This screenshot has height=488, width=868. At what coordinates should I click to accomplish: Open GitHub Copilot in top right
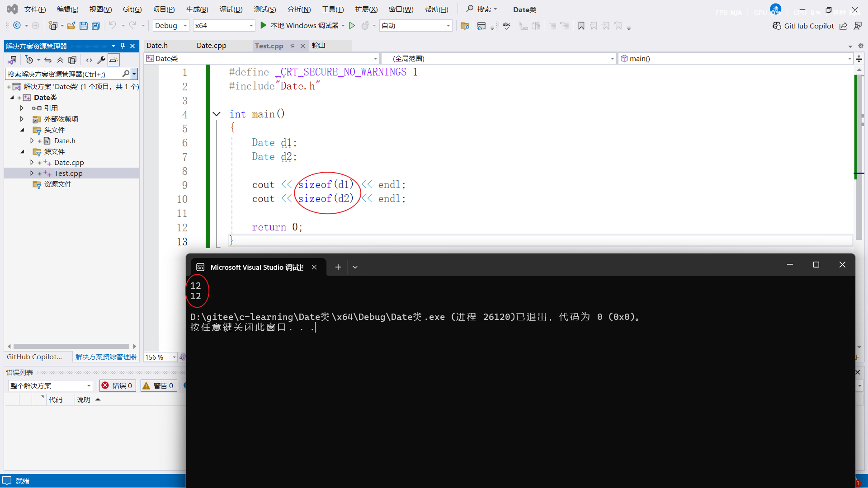tap(803, 26)
